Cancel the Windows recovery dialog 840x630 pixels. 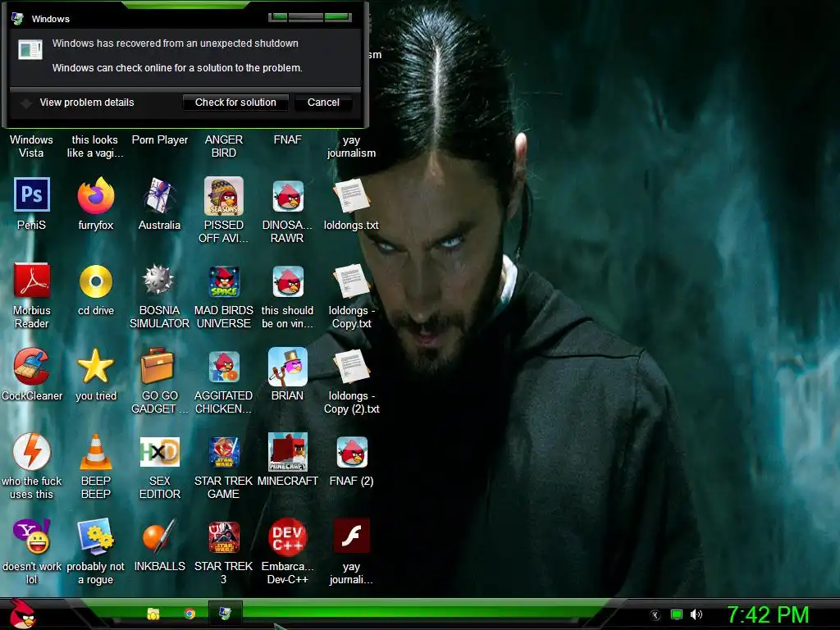pos(323,103)
